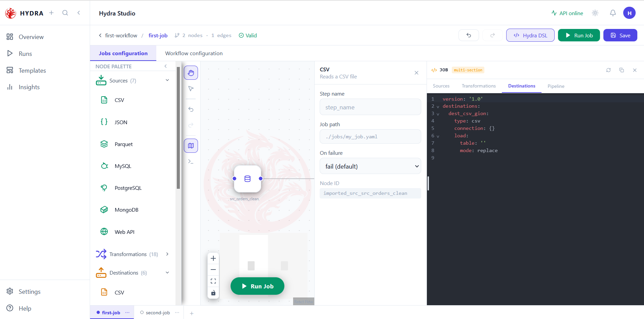Expand the Transformations group in the palette
Image resolution: width=644 pixels, height=319 pixels.
(167, 254)
